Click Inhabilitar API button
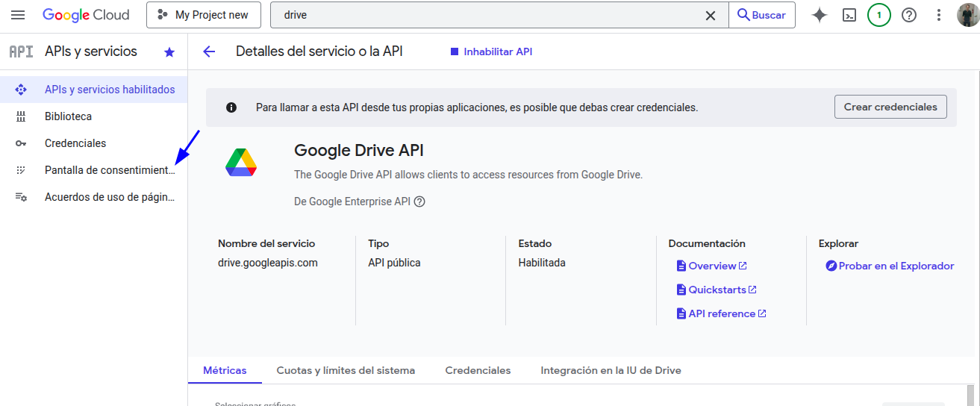Viewport: 980px width, 406px height. point(491,51)
